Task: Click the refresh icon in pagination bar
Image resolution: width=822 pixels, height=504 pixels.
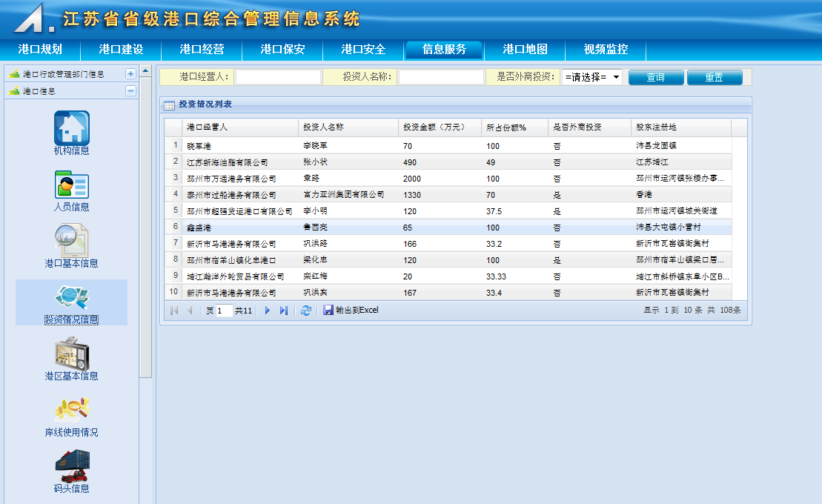Action: tap(305, 311)
